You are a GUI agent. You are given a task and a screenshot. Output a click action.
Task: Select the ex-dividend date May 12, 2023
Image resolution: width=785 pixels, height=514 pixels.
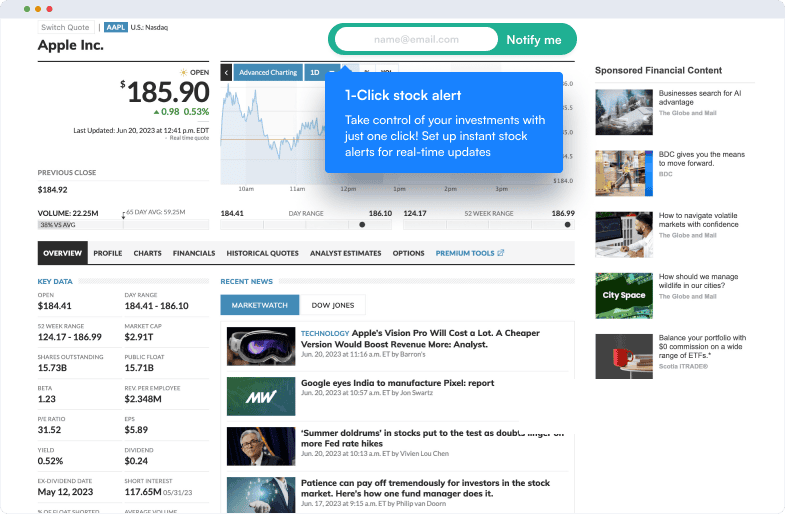(65, 492)
